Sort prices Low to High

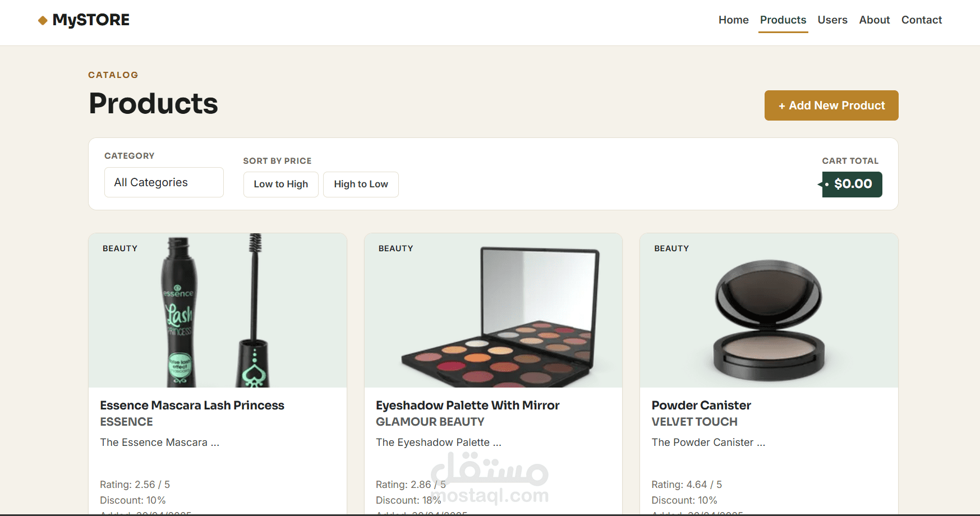pos(281,185)
